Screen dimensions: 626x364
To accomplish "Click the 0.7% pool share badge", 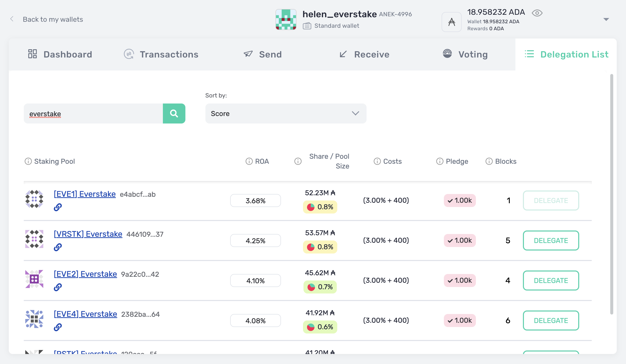I will pyautogui.click(x=320, y=287).
